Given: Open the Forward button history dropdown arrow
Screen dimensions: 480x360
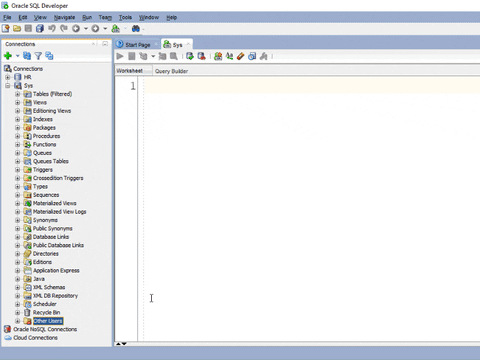Looking at the screenshot, I should (x=105, y=29).
